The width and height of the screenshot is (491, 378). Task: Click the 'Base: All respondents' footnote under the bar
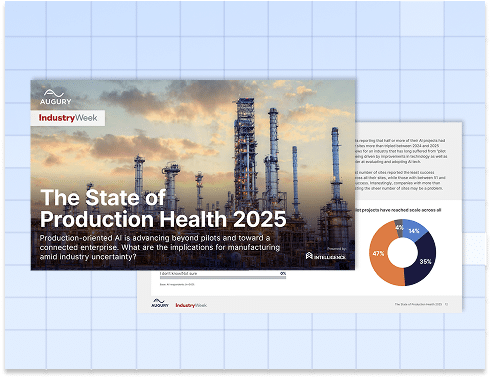point(177,284)
